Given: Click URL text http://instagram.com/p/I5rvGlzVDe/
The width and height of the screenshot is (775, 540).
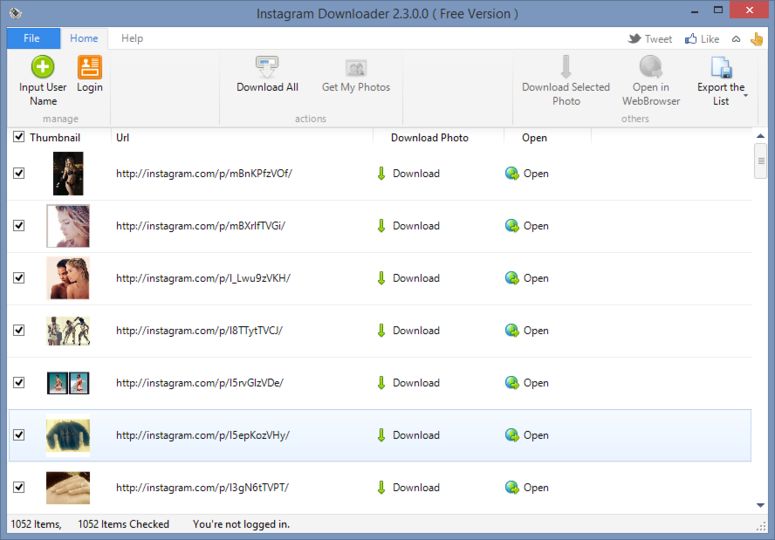Looking at the screenshot, I should (200, 383).
